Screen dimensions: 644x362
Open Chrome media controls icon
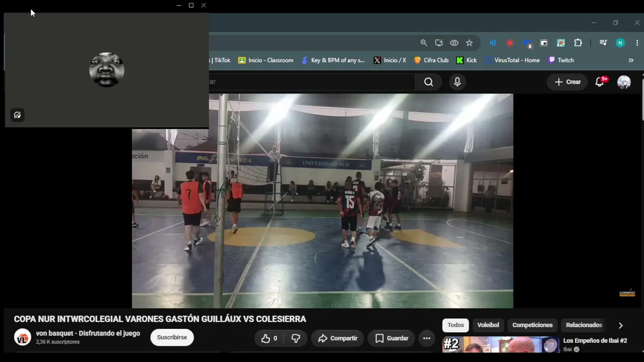point(603,43)
